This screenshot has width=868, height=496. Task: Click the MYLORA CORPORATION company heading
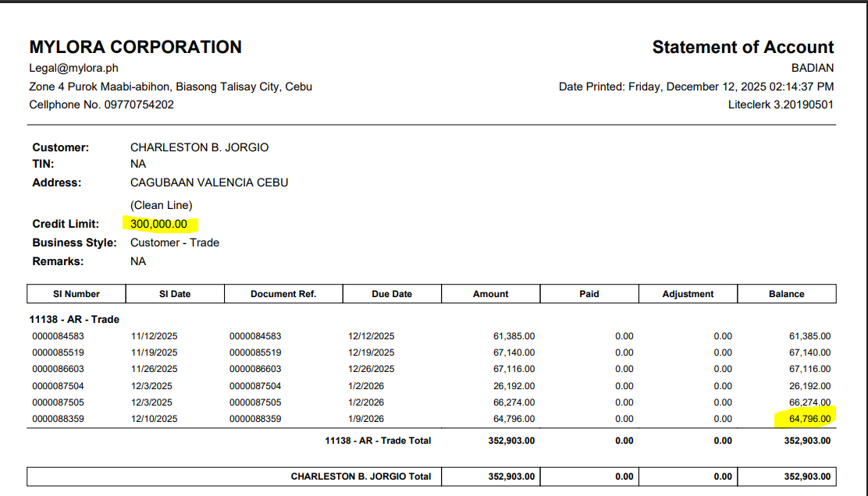point(135,47)
